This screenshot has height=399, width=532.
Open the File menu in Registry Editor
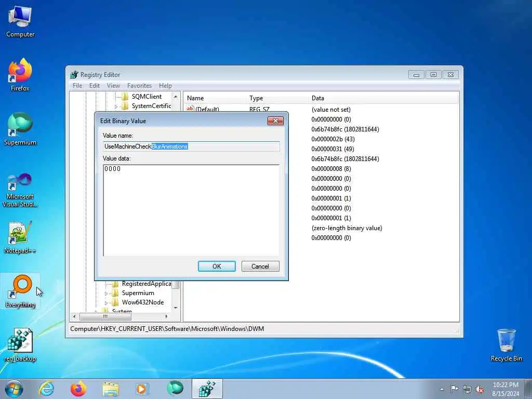[x=77, y=86]
